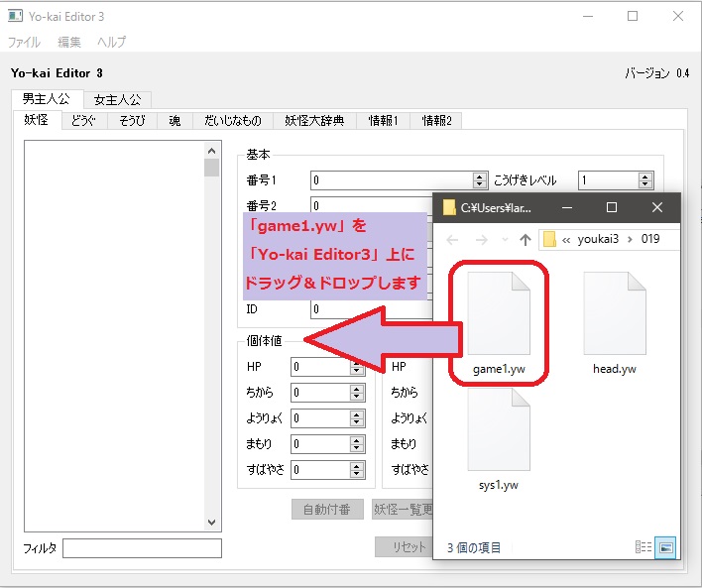Click the 番号1 spinner arrows
This screenshot has height=588, width=702.
point(480,180)
